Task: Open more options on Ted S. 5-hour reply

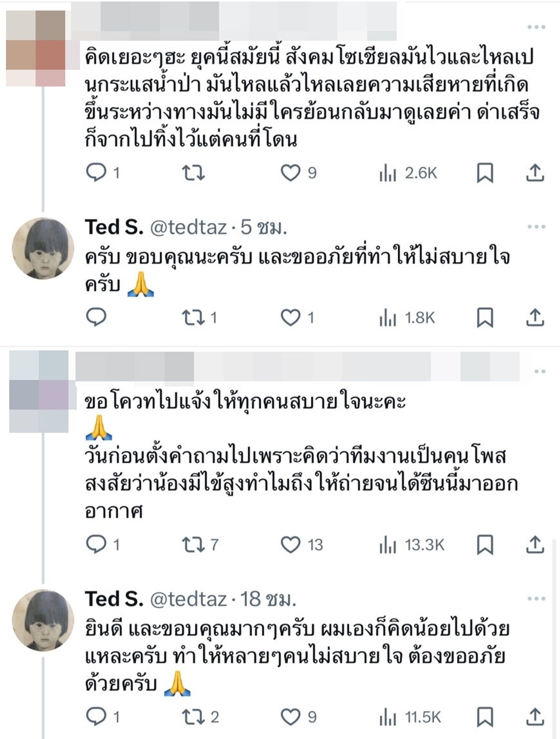Action: point(536,227)
